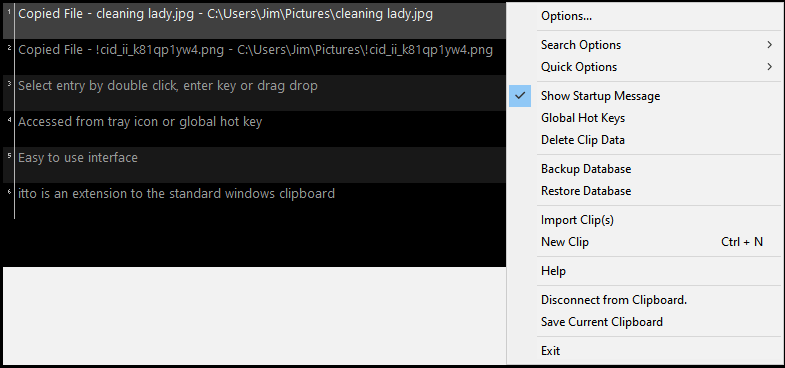The width and height of the screenshot is (785, 368).
Task: Select 'Accessed from tray icon' clip entry
Action: click(x=254, y=129)
